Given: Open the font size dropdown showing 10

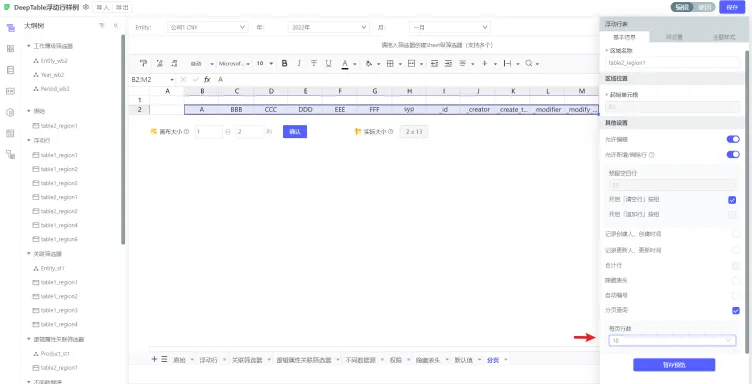Looking at the screenshot, I should (264, 63).
